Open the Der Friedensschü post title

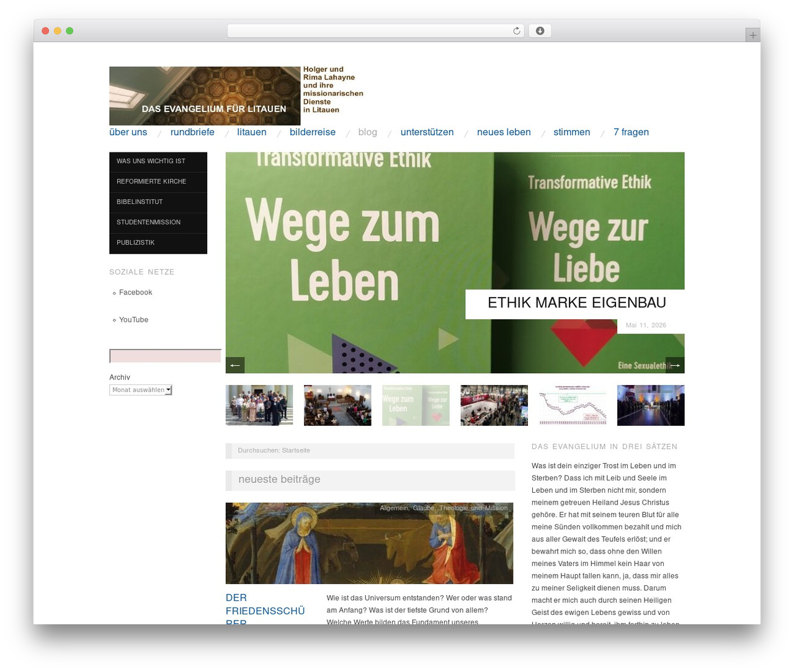(x=265, y=611)
